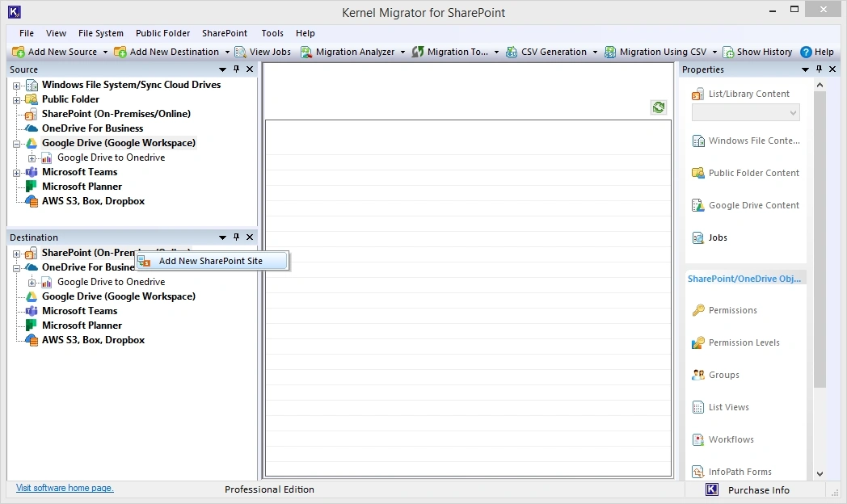The image size is (847, 504).
Task: Open Permission Levels in Properties
Action: [x=735, y=342]
